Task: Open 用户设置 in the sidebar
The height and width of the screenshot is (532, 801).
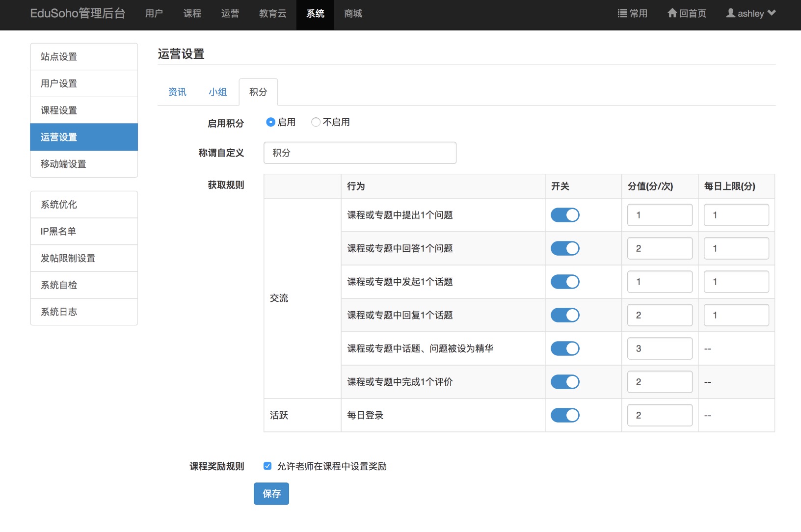Action: click(x=84, y=83)
